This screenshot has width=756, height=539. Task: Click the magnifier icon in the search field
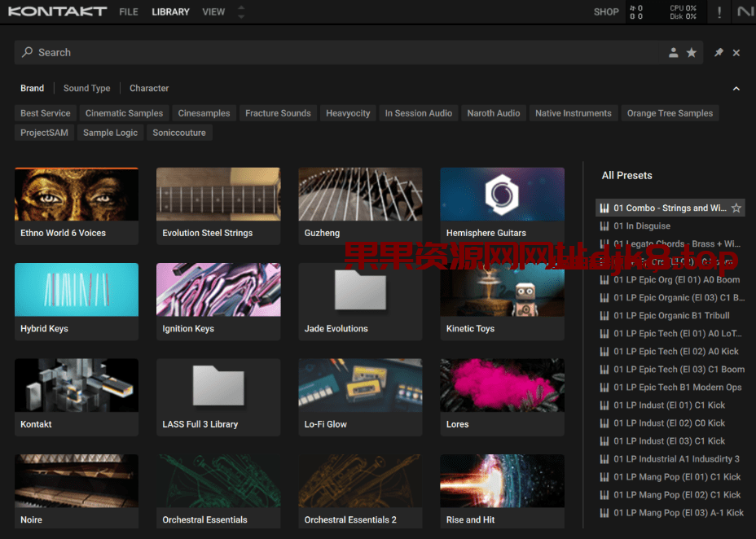(28, 52)
